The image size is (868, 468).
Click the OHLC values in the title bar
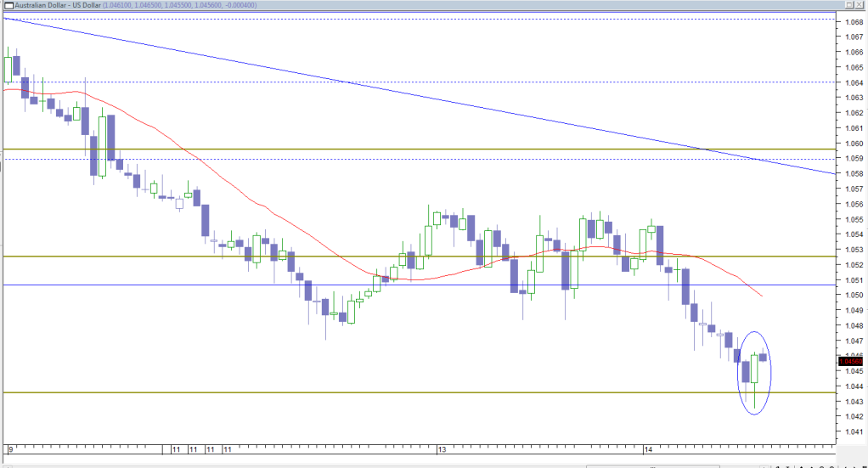pos(180,5)
